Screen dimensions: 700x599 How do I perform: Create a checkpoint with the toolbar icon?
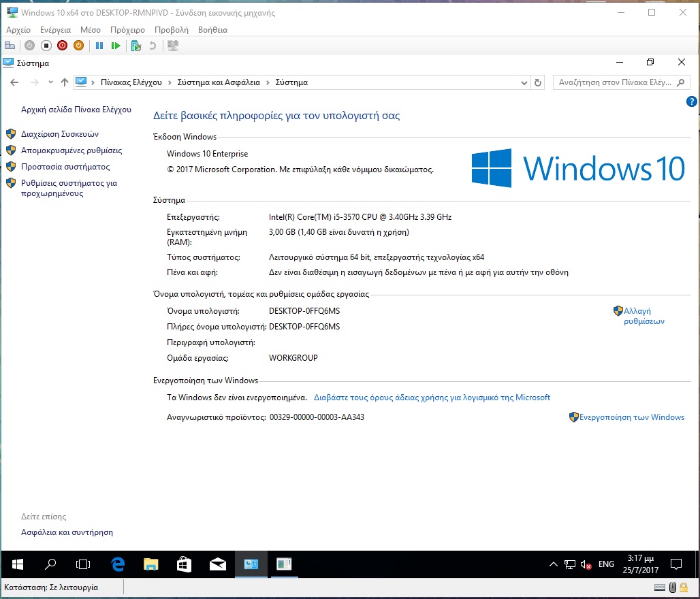[x=136, y=46]
